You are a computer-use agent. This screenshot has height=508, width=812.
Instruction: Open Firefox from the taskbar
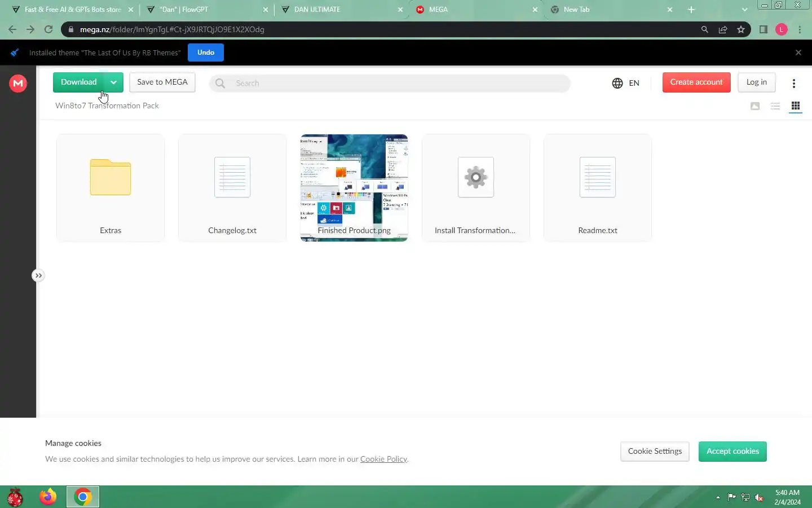click(x=48, y=497)
